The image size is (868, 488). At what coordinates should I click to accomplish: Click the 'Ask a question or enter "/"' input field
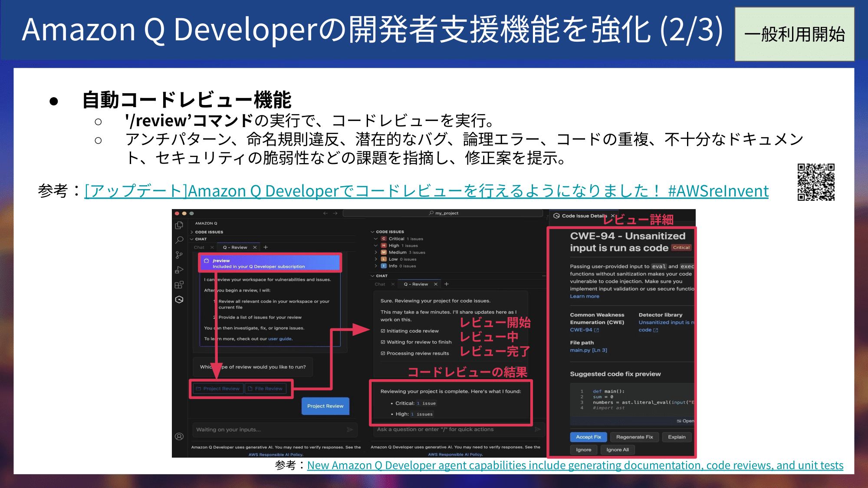(x=459, y=429)
